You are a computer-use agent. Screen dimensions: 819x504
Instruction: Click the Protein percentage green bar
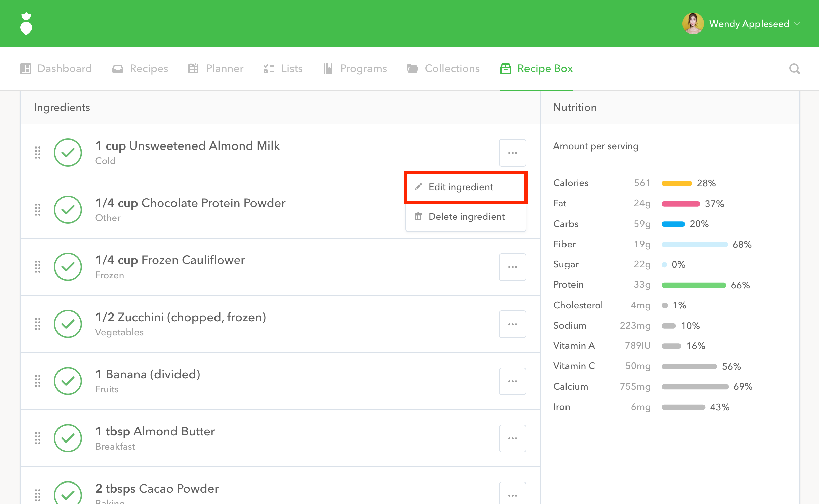coord(693,285)
